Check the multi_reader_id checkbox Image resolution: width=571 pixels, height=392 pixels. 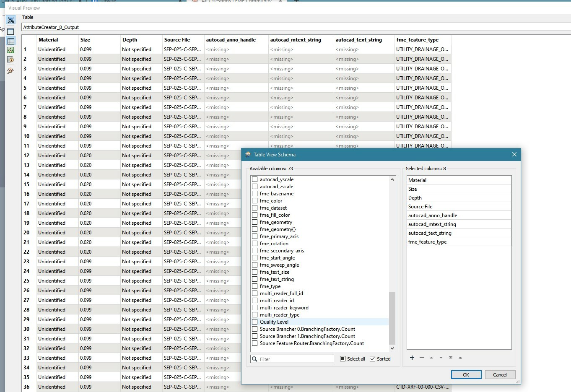tap(254, 300)
